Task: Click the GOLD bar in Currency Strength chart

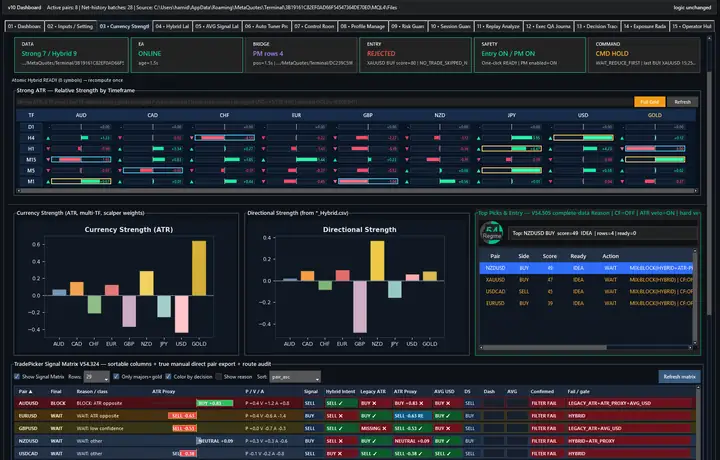Action: [x=199, y=268]
